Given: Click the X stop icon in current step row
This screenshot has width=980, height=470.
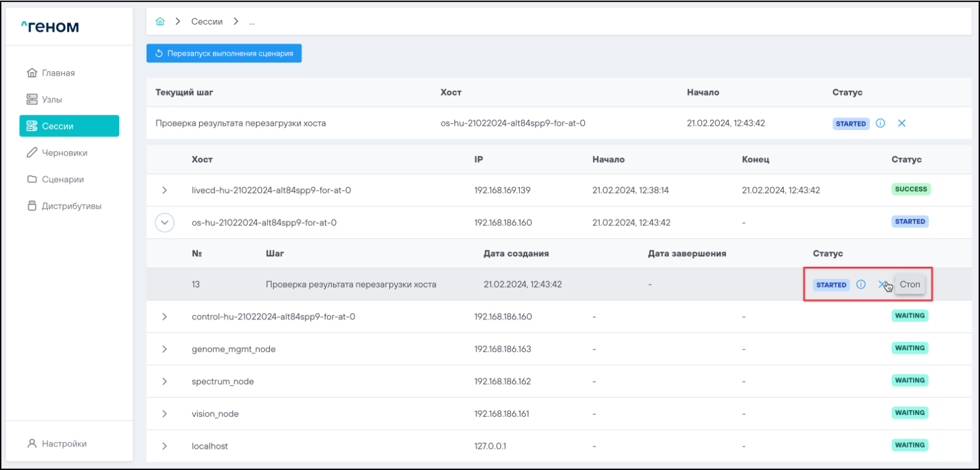Looking at the screenshot, I should [x=901, y=123].
